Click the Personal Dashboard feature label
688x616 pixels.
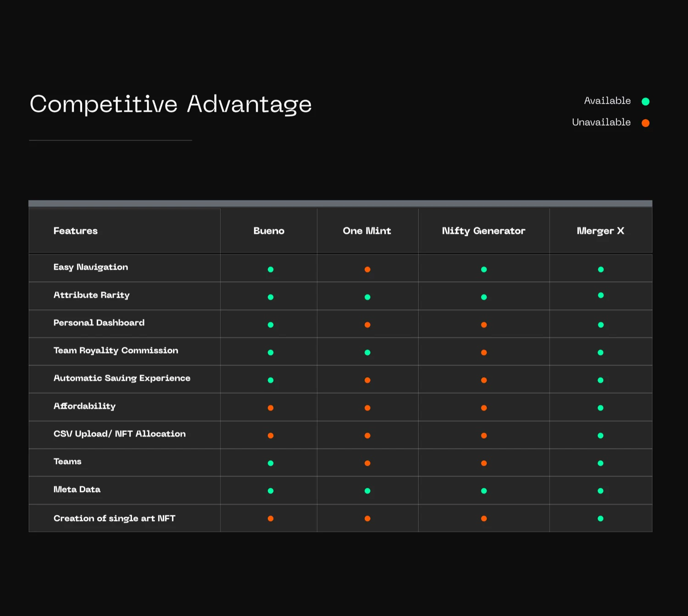coord(99,323)
